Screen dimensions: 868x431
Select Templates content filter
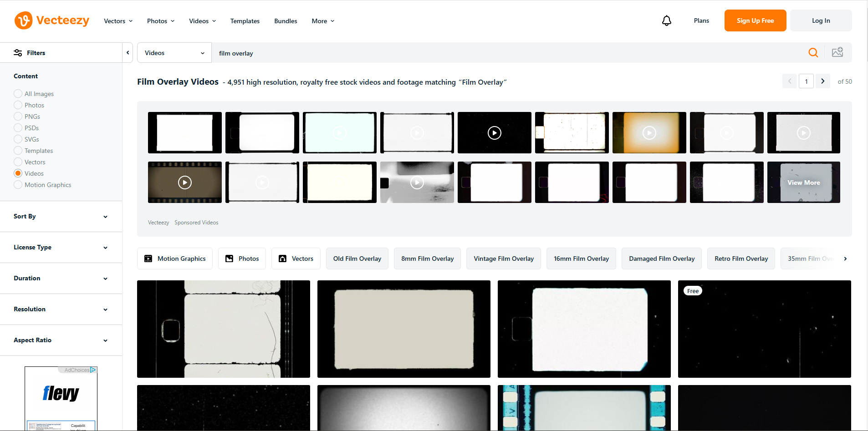(x=18, y=151)
